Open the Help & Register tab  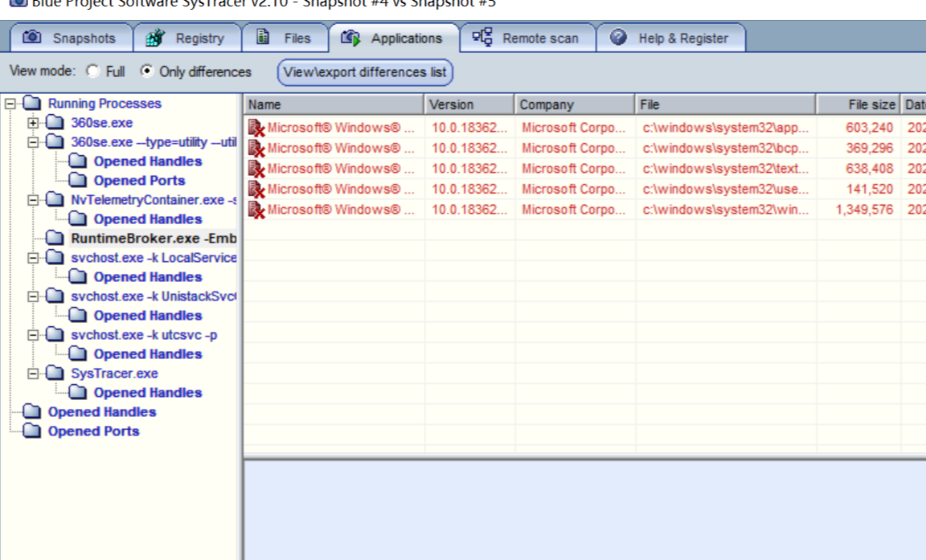point(671,38)
